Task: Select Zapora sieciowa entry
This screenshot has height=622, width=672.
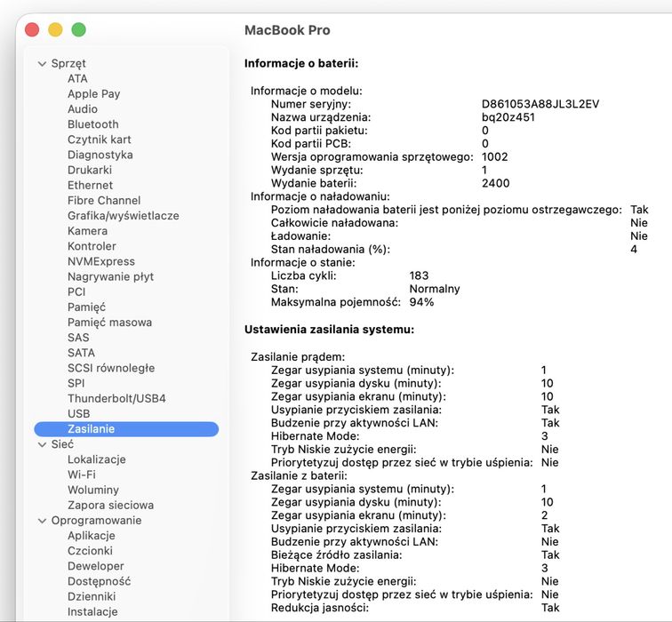Action: click(110, 506)
